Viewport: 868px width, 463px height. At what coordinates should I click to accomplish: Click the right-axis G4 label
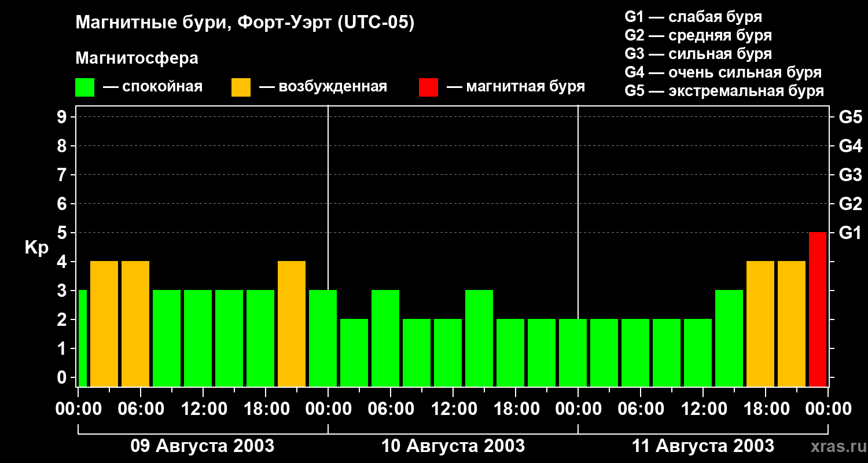(850, 146)
